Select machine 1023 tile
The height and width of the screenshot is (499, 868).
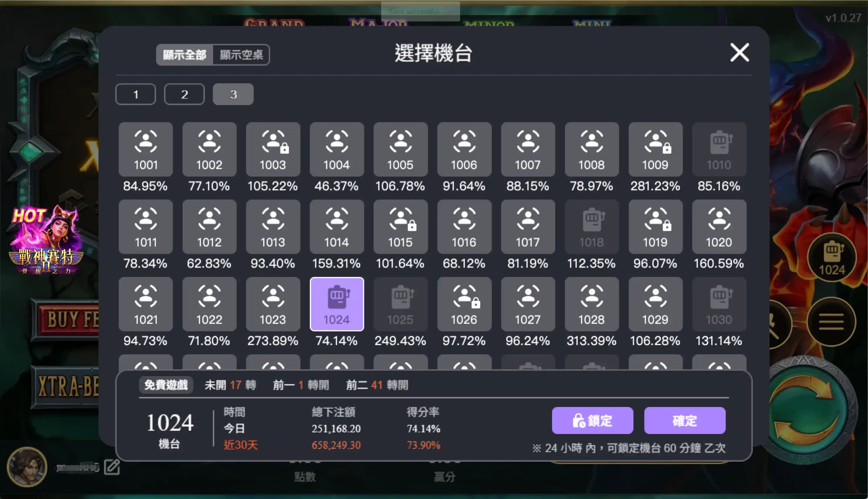273,304
